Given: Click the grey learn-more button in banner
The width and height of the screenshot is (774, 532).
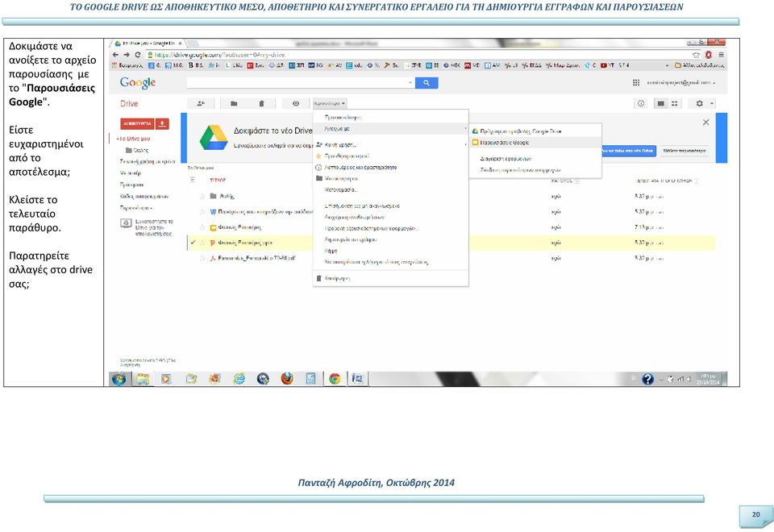Looking at the screenshot, I should [x=685, y=151].
